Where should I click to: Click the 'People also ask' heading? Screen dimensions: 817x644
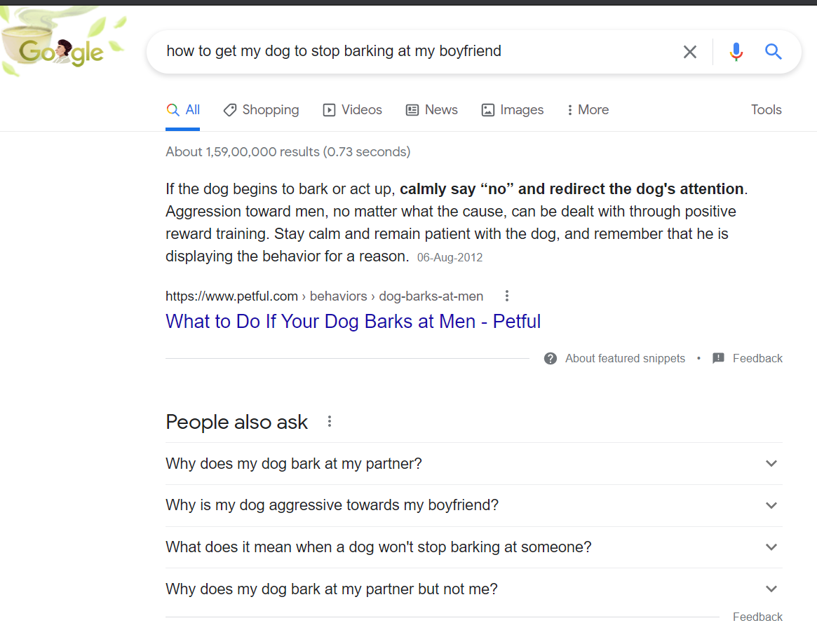[x=236, y=422]
